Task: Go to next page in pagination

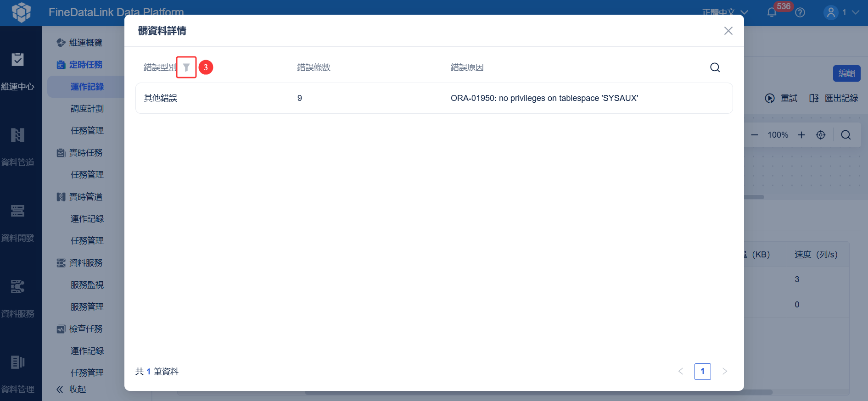Action: pyautogui.click(x=725, y=371)
